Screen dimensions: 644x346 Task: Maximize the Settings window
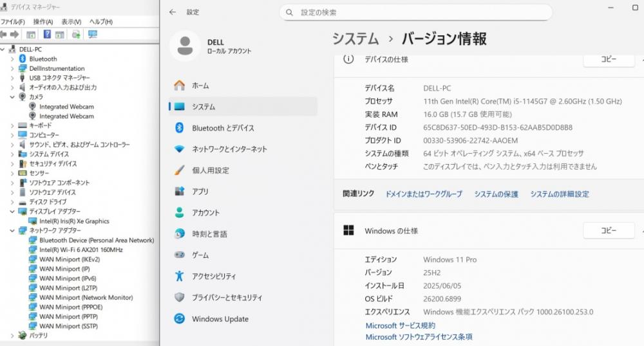coord(635,8)
